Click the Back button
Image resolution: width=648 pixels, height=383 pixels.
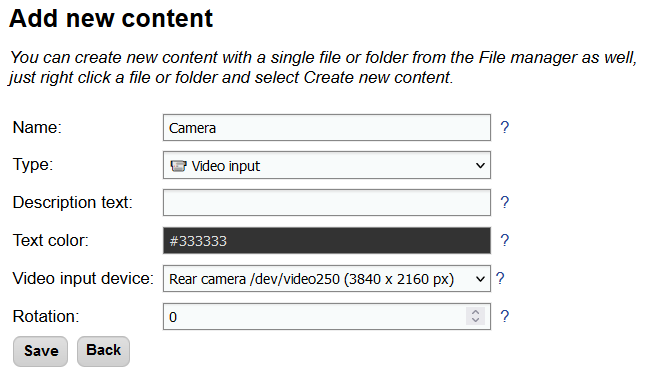point(103,351)
